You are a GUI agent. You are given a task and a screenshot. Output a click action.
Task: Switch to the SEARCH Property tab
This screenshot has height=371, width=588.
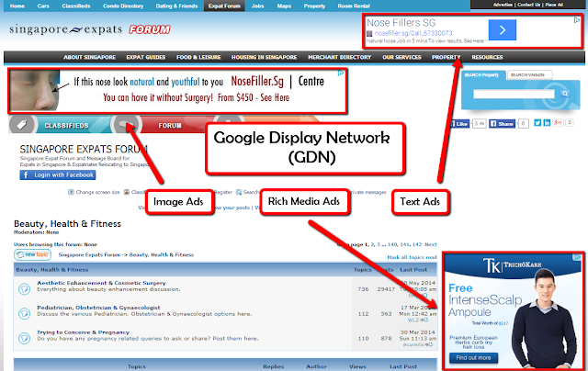pyautogui.click(x=483, y=75)
